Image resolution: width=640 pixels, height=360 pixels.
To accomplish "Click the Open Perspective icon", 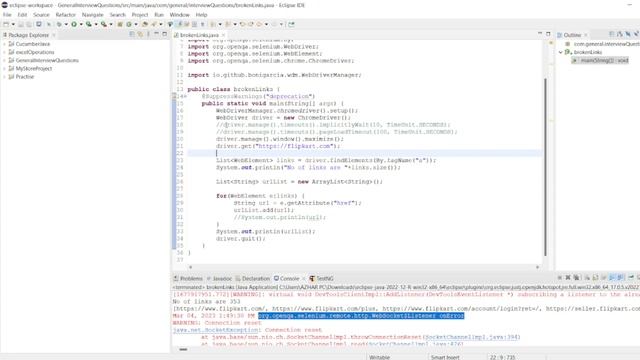I will 291,24.
